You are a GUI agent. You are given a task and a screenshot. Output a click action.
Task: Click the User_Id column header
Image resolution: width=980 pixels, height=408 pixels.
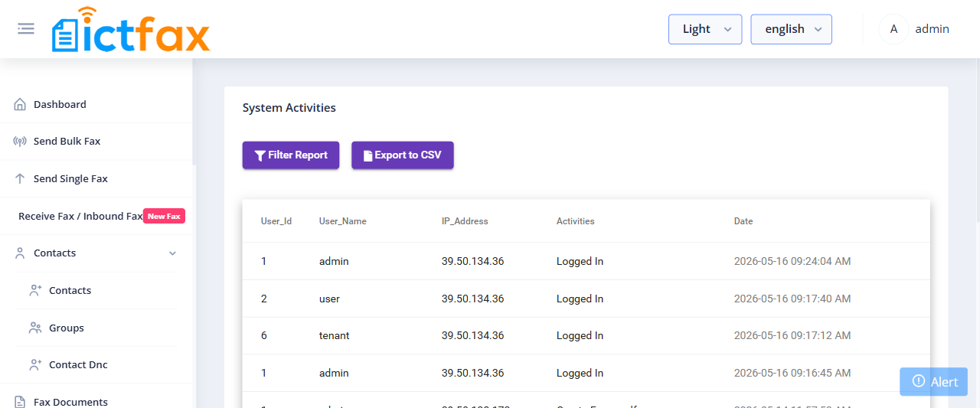coord(276,221)
